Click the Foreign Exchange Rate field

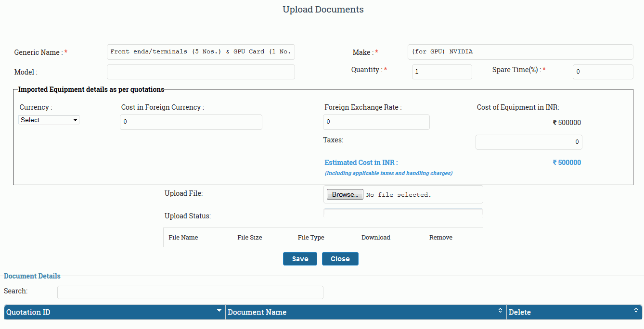point(376,122)
